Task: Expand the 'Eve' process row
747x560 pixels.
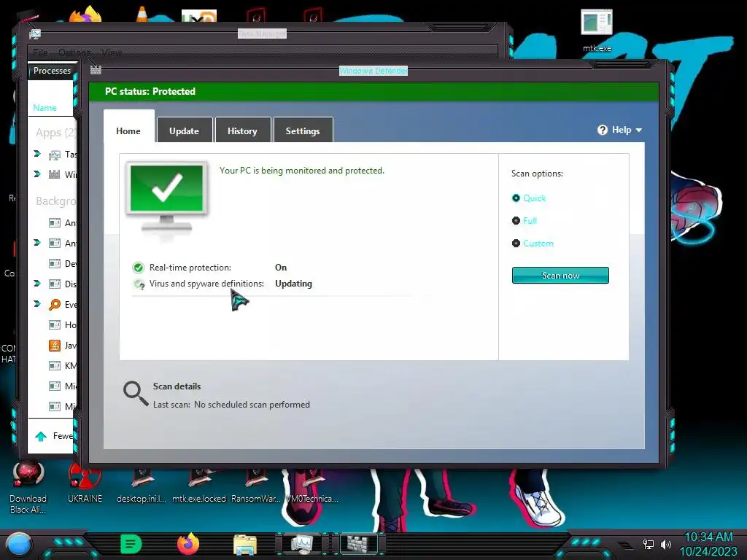Action: tap(37, 304)
